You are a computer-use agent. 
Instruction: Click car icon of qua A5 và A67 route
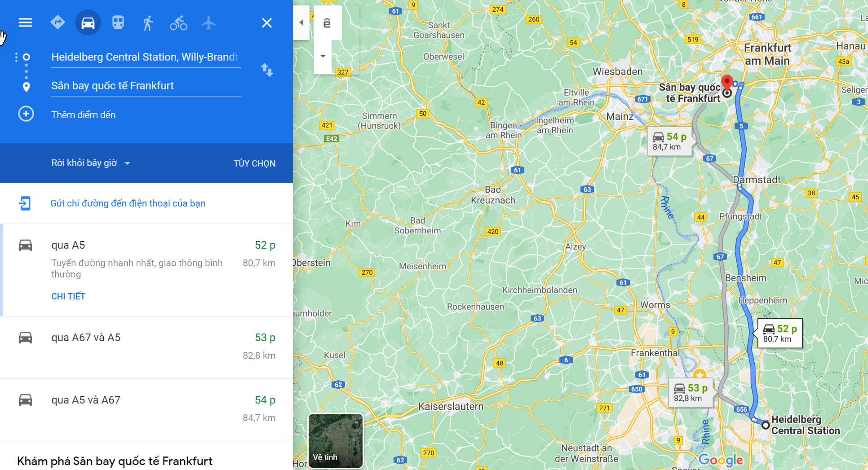click(x=25, y=400)
